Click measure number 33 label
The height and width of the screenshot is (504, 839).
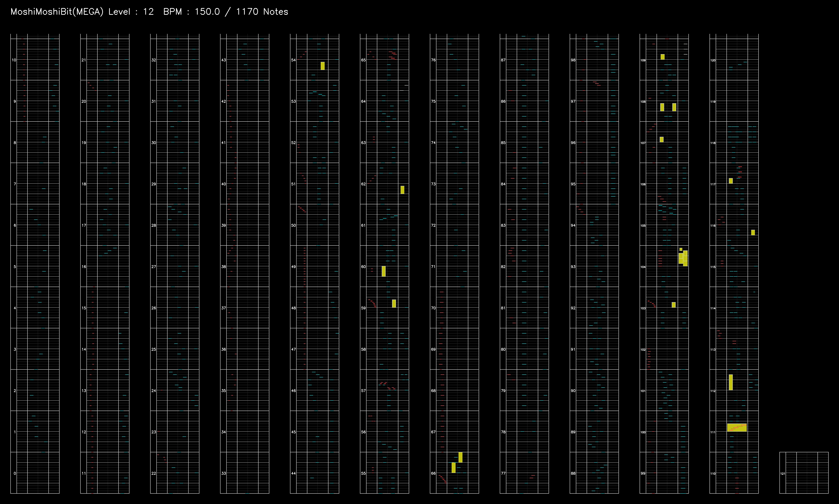224,473
